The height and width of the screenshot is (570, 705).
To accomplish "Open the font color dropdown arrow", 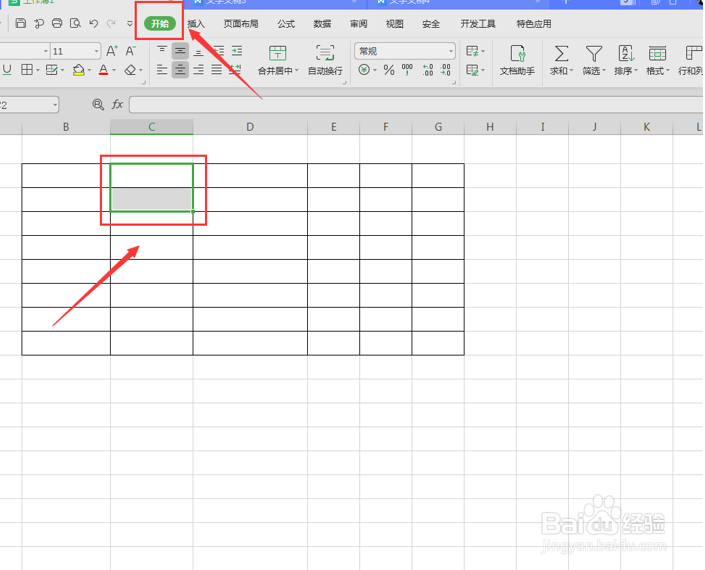I will coord(114,70).
